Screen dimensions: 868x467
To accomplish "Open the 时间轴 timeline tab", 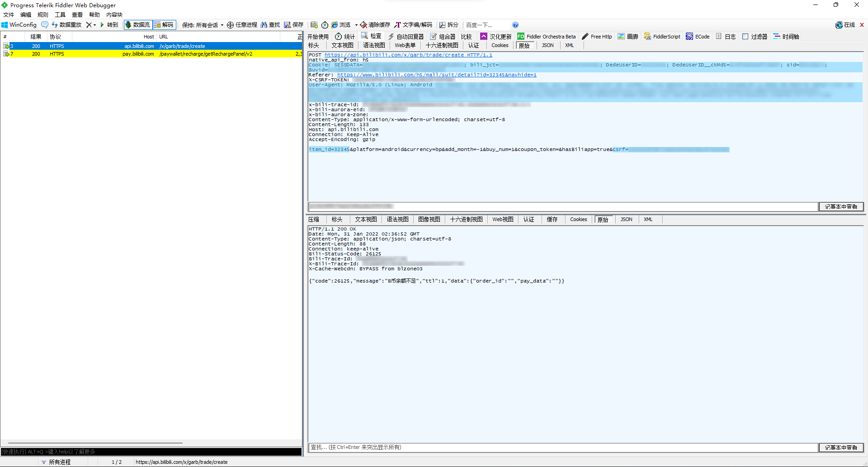I will 786,37.
